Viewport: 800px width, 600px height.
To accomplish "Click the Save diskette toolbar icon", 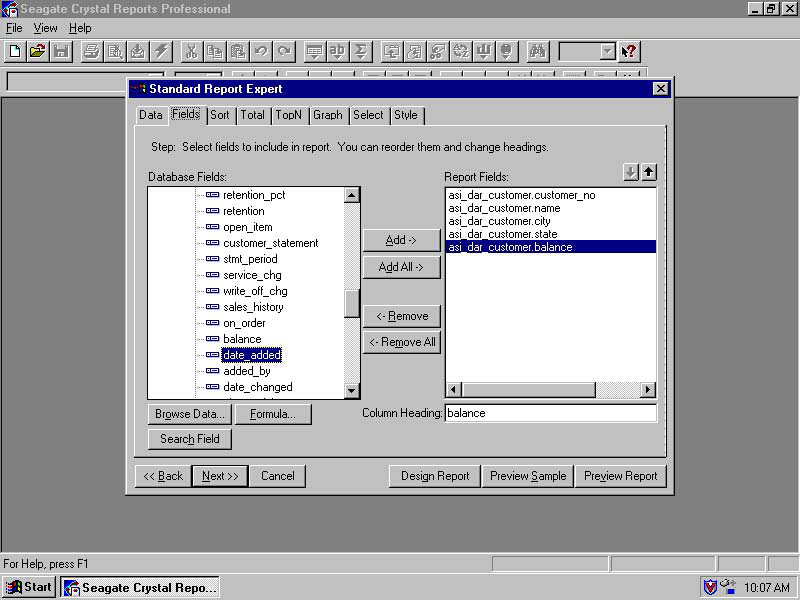I will coord(61,52).
